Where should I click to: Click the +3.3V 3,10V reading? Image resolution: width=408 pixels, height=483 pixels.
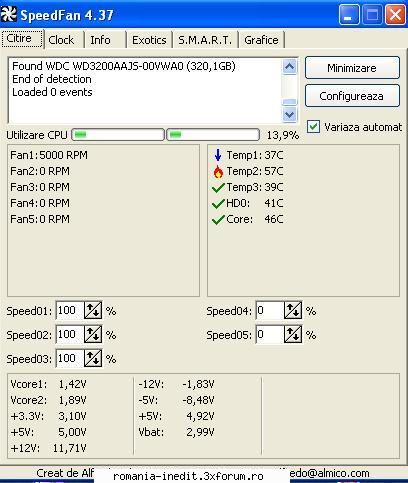pos(48,416)
